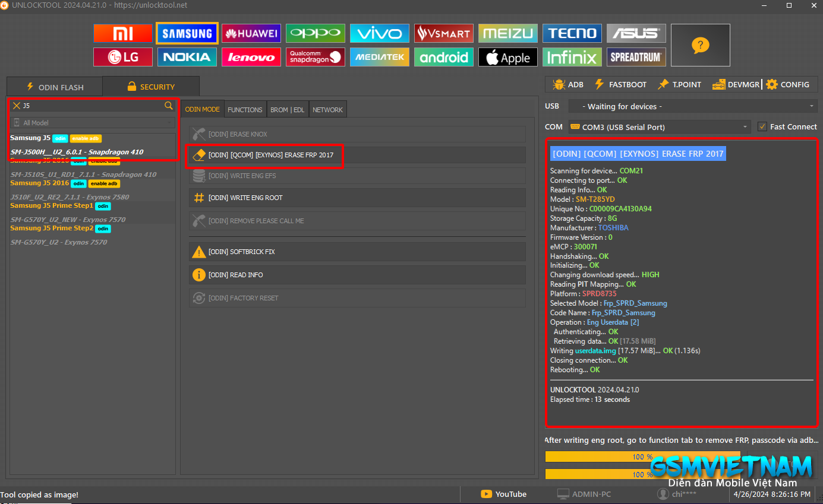Select the LG brand icon
Viewport: 823px width, 504px height.
[123, 57]
